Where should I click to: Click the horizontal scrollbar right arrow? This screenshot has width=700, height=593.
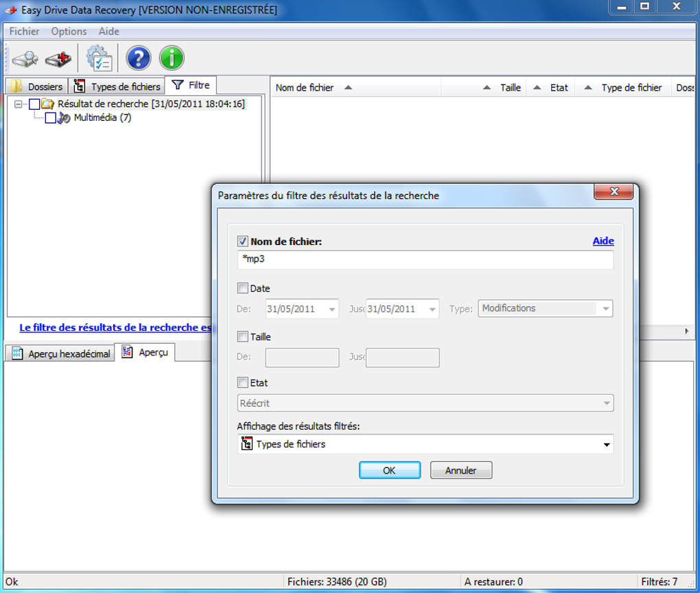pos(686,332)
